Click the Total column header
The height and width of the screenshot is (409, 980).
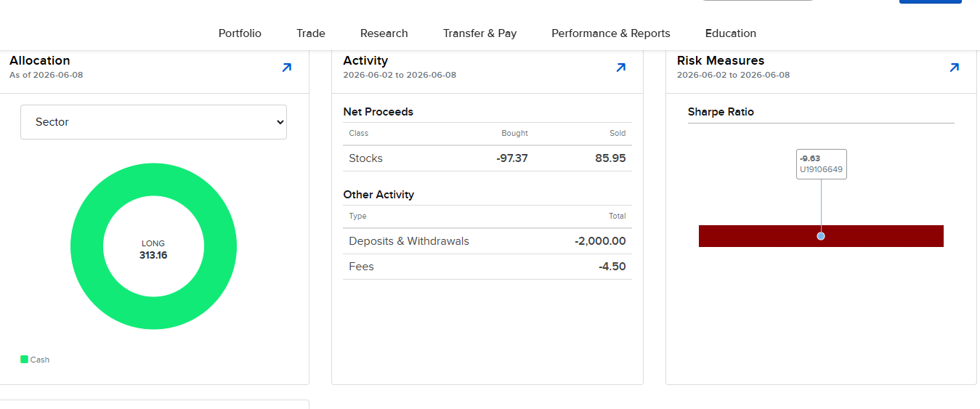[617, 216]
